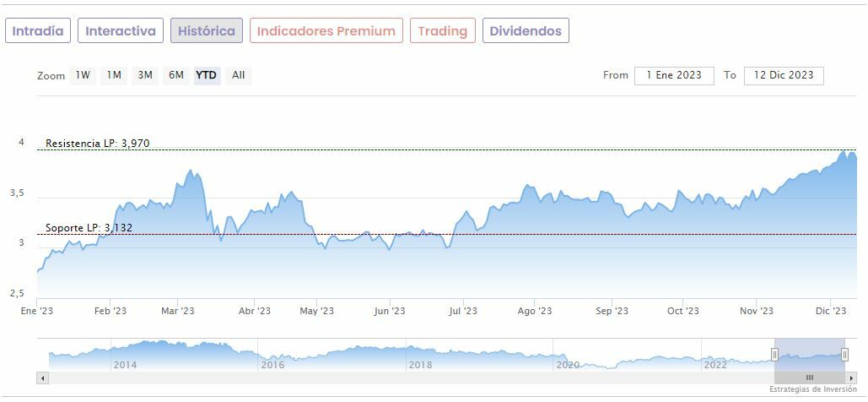The width and height of the screenshot is (868, 402).
Task: Switch to the Interactiva tab
Action: [x=121, y=31]
